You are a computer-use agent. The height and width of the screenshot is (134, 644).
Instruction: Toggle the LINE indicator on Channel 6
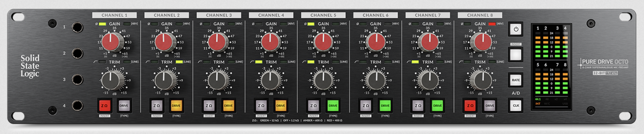388,62
